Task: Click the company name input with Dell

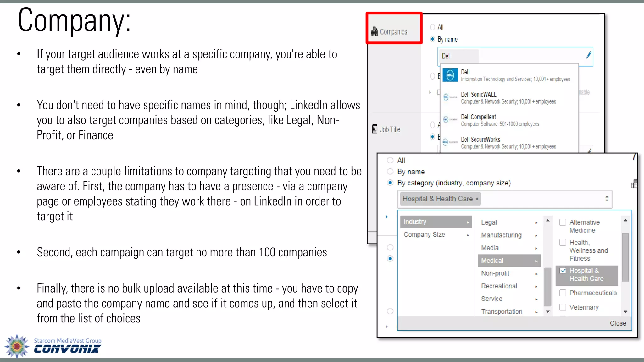Action: (515, 56)
